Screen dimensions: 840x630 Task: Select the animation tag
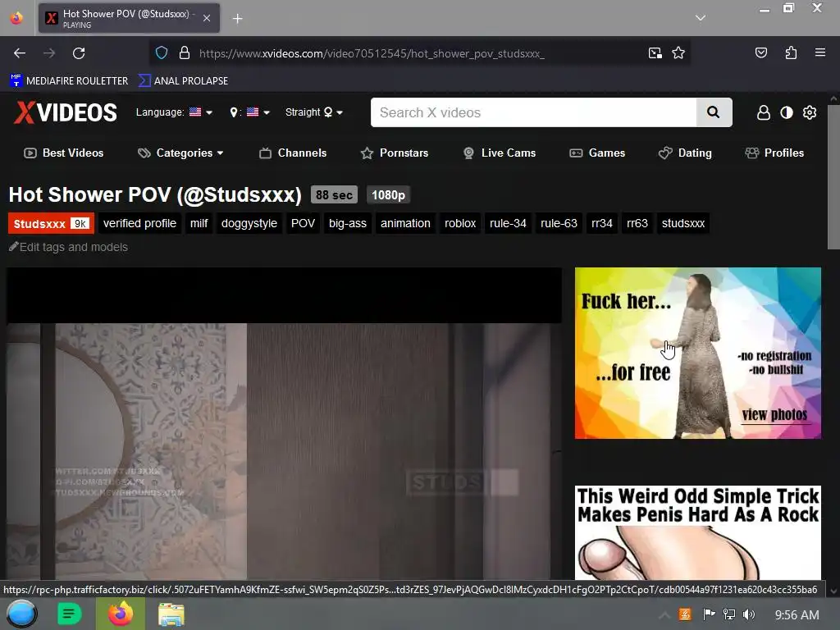[405, 223]
